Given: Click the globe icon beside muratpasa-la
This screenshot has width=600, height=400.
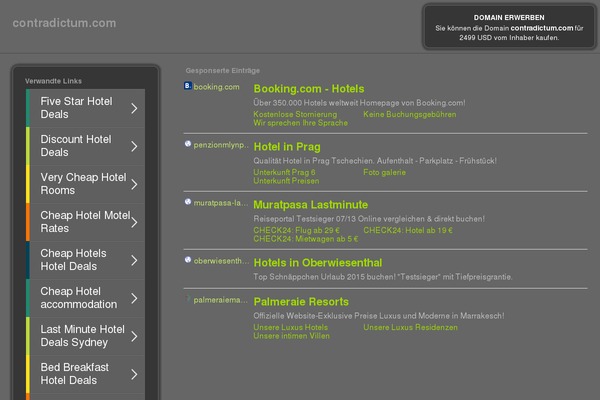Looking at the screenshot, I should coord(188,202).
